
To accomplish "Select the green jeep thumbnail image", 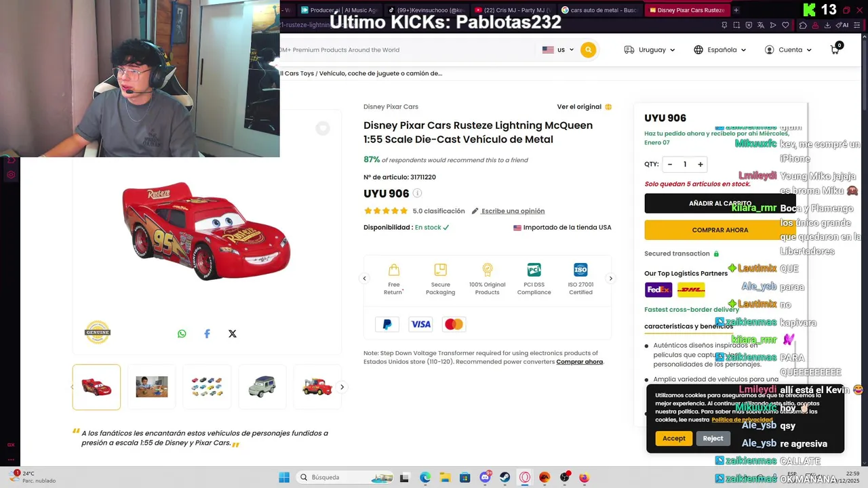I will coord(262,387).
